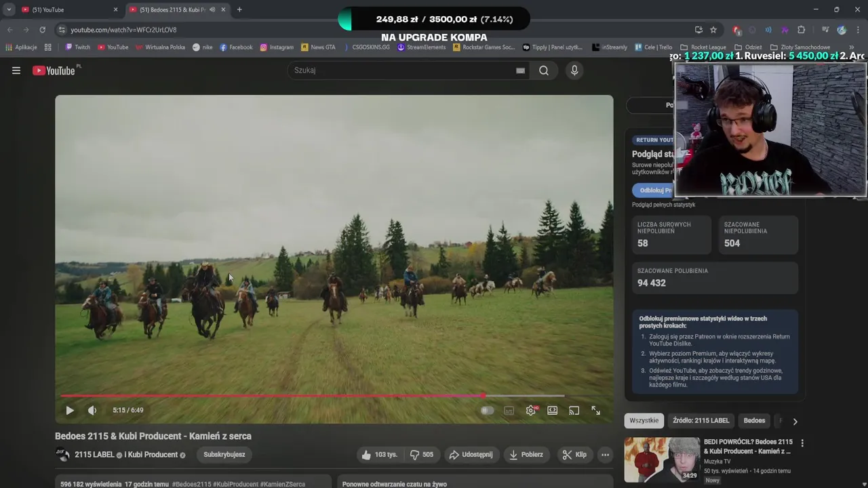Click the Subskrybujesz subscription button

tap(224, 455)
